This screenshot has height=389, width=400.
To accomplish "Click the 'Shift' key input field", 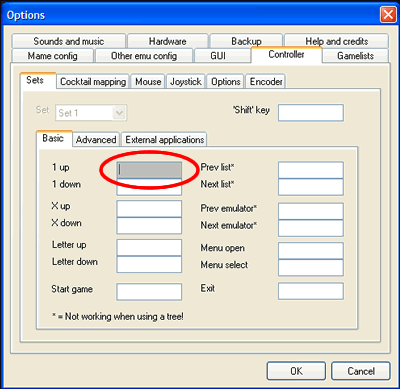I will point(311,113).
